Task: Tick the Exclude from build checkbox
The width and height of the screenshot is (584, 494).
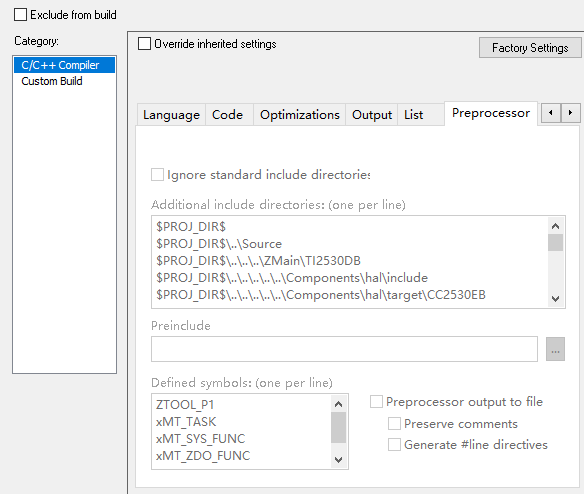Action: point(20,15)
